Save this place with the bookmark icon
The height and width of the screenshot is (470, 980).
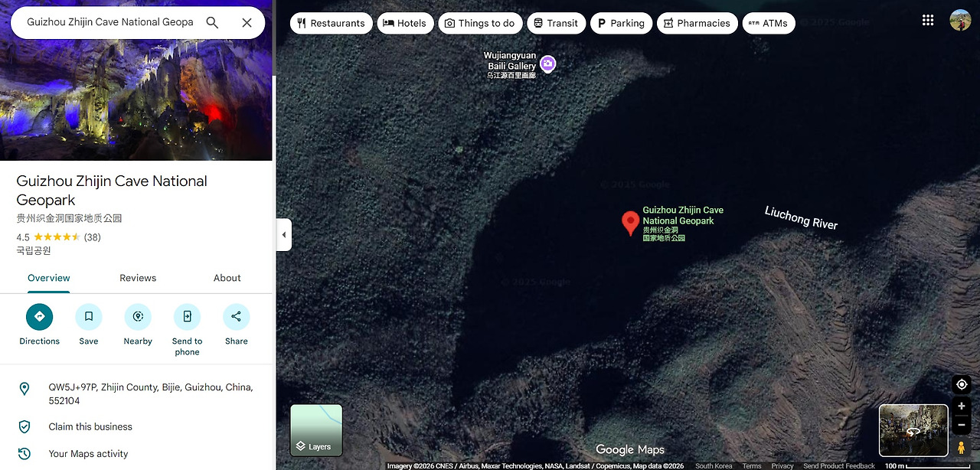click(89, 317)
